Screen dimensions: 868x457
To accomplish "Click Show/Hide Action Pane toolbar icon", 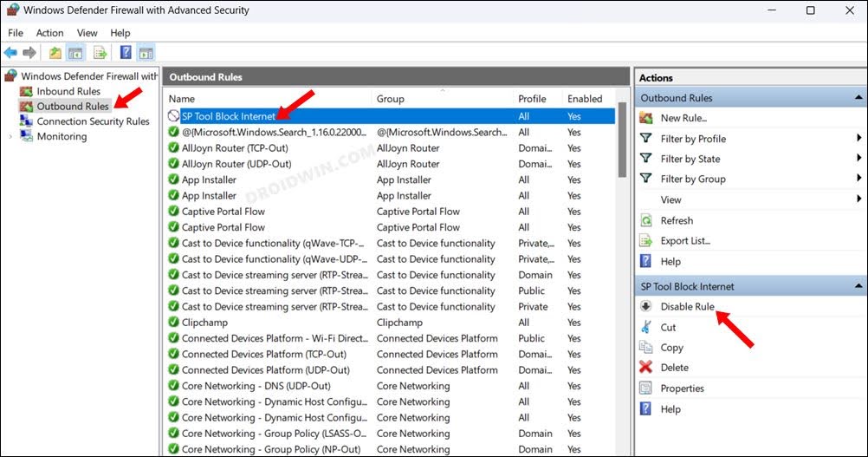I will coord(146,53).
